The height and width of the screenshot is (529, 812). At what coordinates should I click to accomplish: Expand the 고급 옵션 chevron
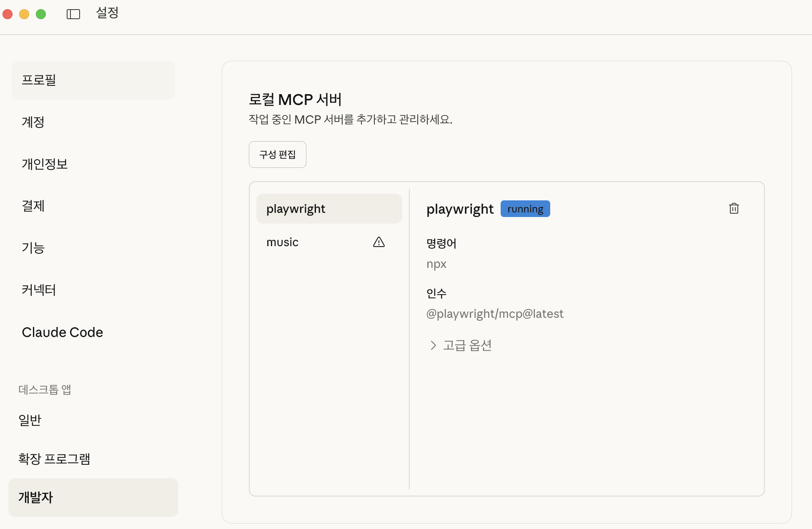click(x=433, y=345)
